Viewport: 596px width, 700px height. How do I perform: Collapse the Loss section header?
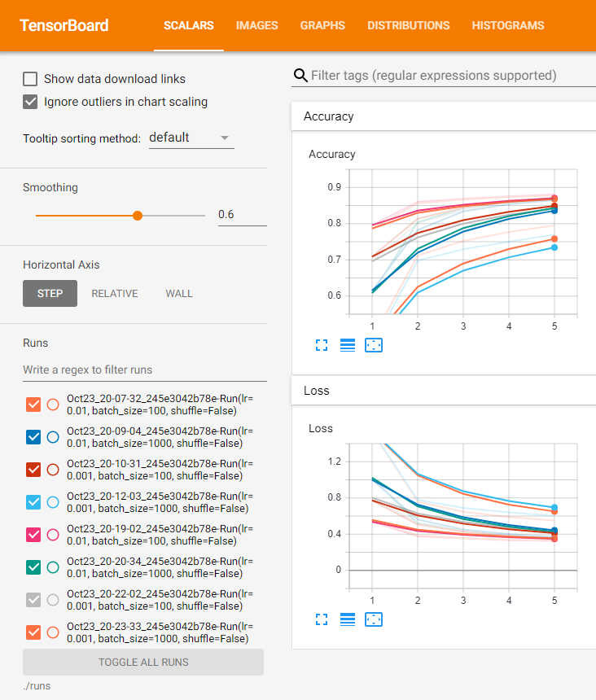point(317,391)
